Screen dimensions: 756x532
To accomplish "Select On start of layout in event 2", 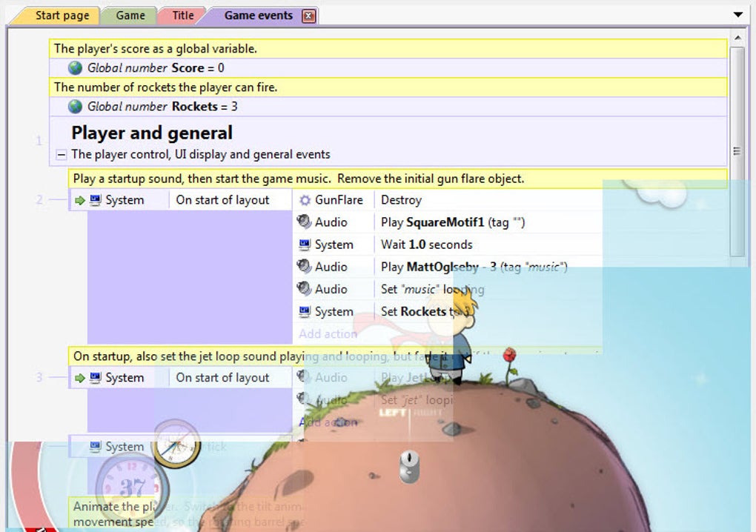I will 223,200.
